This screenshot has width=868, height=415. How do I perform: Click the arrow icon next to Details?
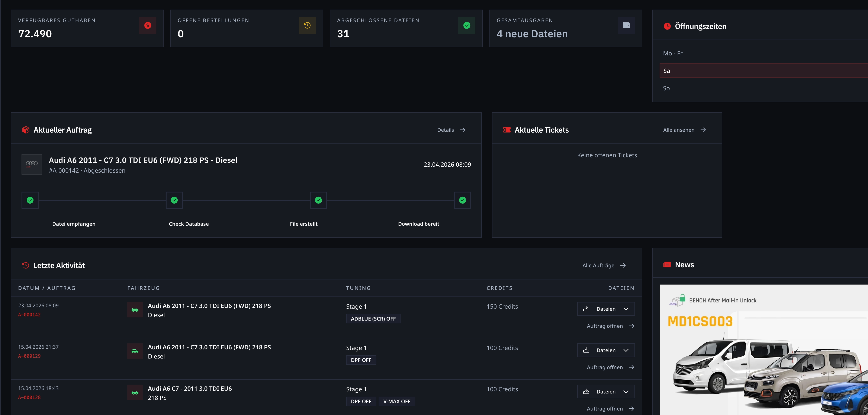463,130
